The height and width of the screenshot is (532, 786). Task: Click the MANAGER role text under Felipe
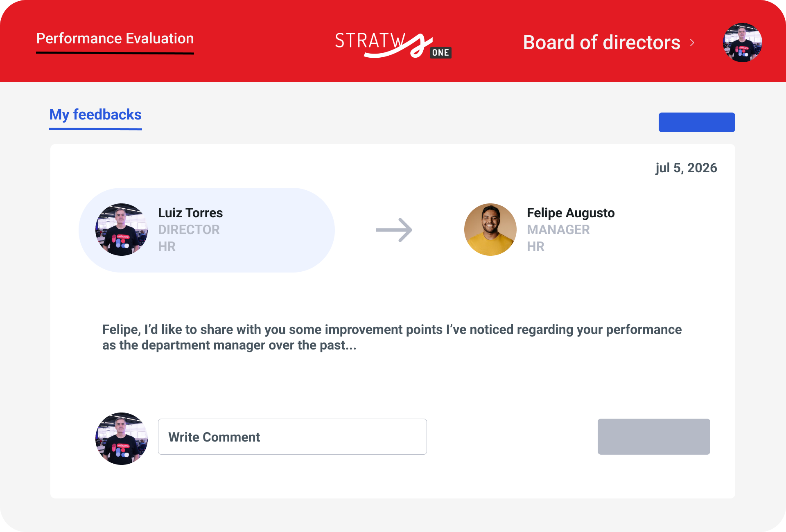tap(558, 230)
